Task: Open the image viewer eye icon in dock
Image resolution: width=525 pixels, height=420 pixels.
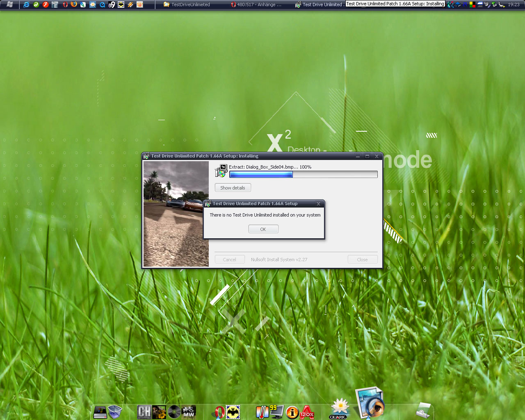Action: [370, 403]
